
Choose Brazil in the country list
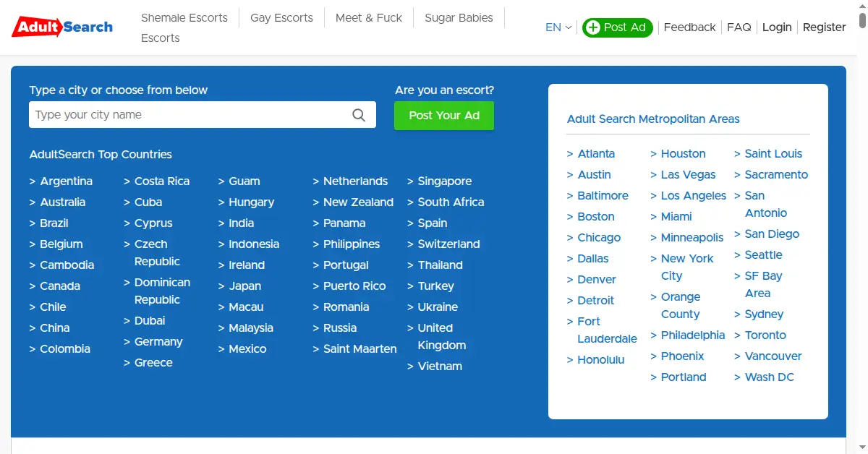[x=54, y=223]
